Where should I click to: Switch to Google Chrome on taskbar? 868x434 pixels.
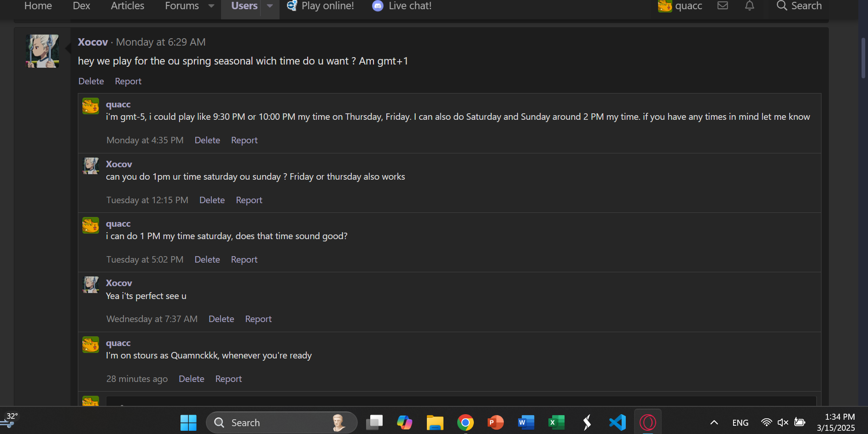coord(466,422)
